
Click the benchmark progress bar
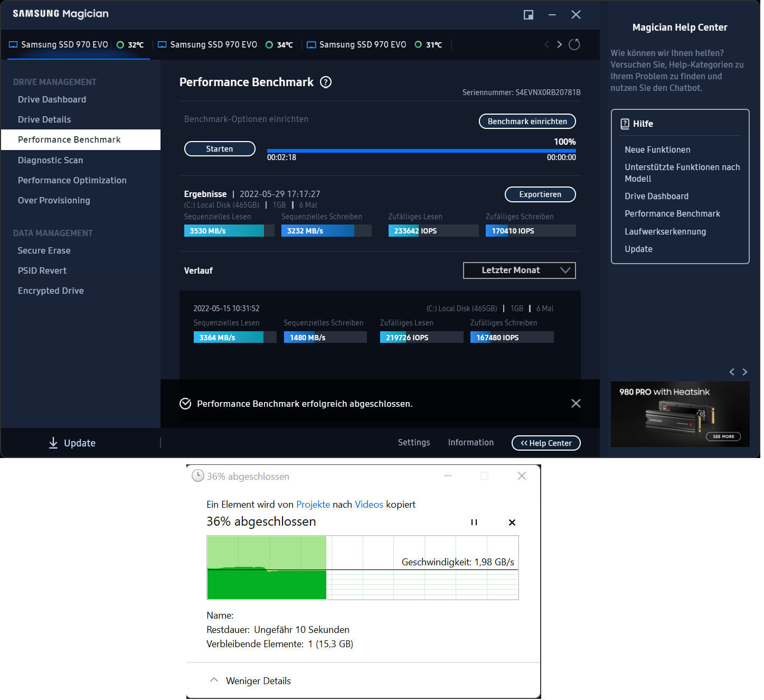[421, 151]
